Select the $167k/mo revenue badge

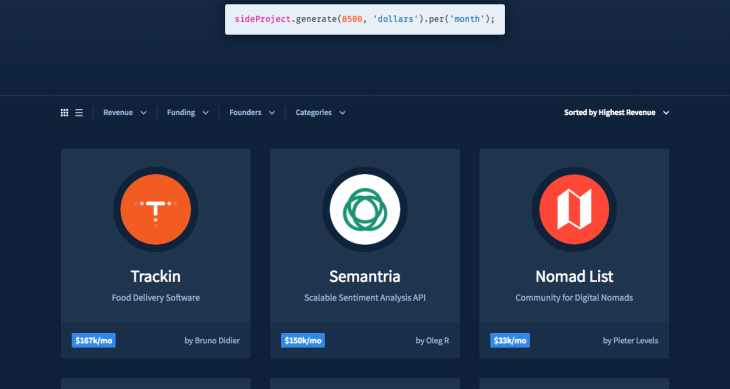[x=94, y=341]
